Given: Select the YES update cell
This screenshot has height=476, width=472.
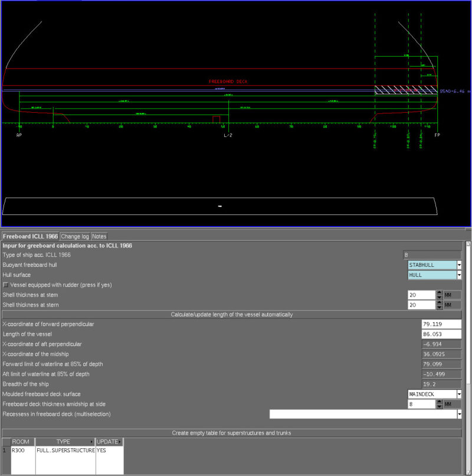Looking at the screenshot, I should tap(110, 451).
